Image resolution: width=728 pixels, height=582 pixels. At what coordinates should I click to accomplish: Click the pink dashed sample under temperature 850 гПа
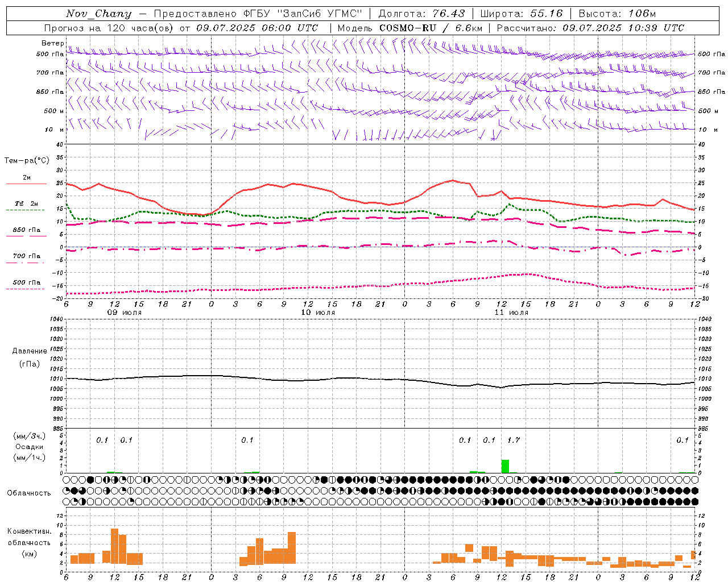(x=26, y=236)
